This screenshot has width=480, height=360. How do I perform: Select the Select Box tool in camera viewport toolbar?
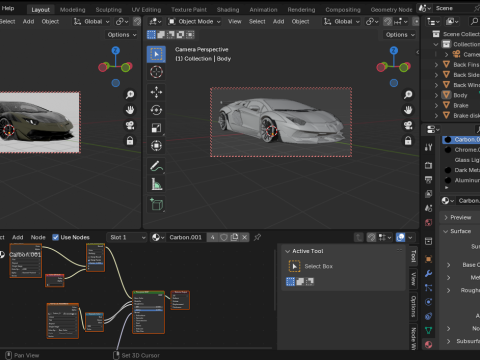[x=156, y=54]
